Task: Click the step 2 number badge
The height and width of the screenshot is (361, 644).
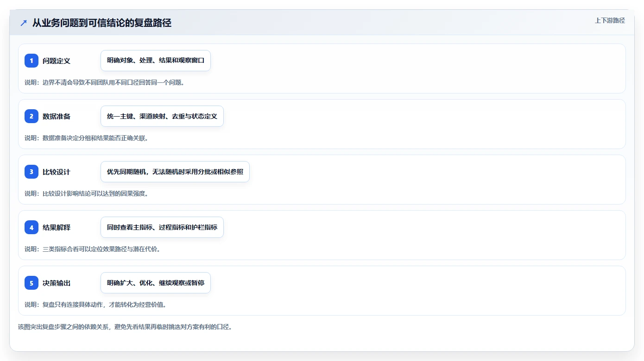Action: click(x=32, y=116)
